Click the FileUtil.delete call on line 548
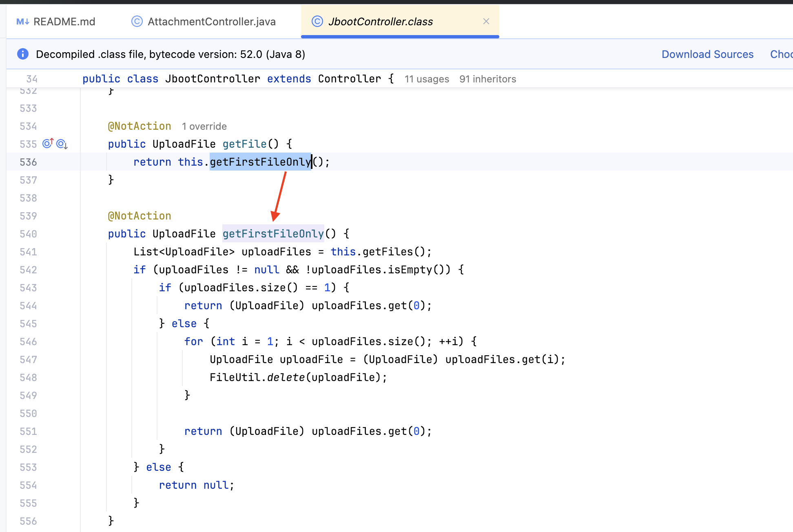The image size is (793, 532). click(286, 377)
